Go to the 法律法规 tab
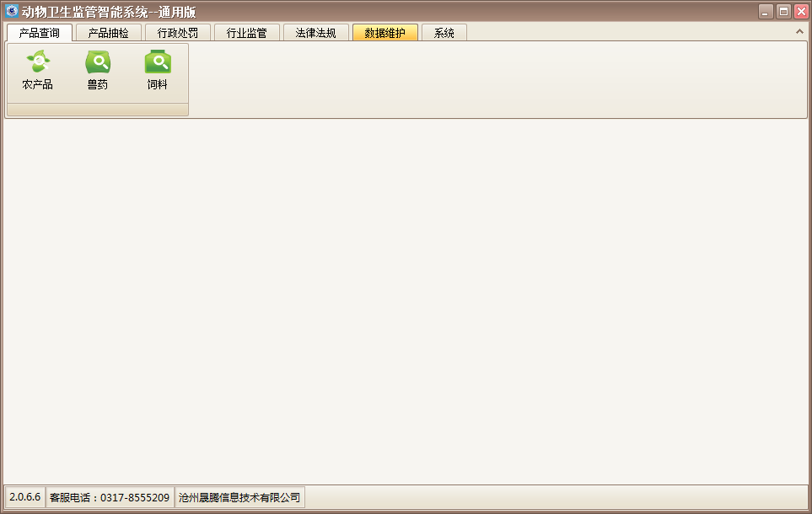 [x=315, y=33]
